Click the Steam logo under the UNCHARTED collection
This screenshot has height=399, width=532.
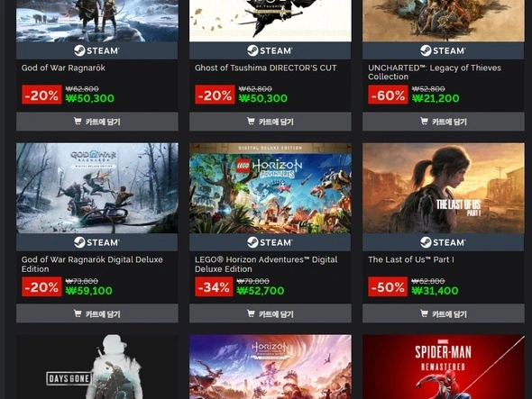[443, 50]
